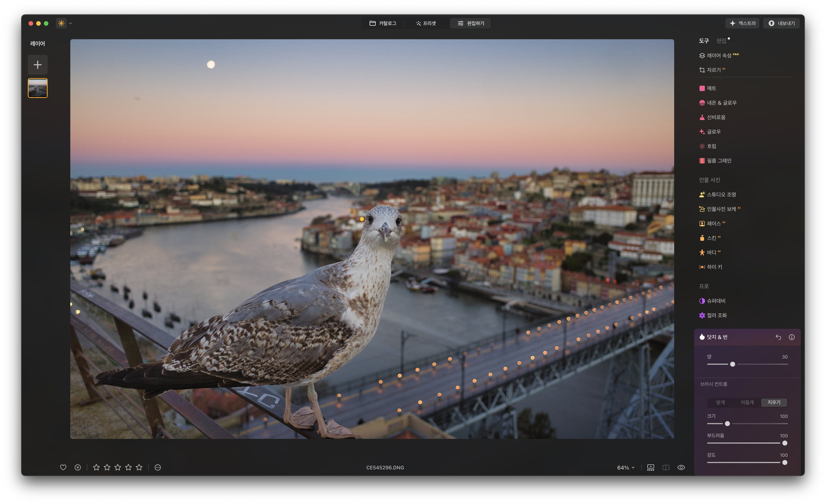The width and height of the screenshot is (826, 504).
Task: Click the Amount (양) slider handle
Action: (732, 364)
